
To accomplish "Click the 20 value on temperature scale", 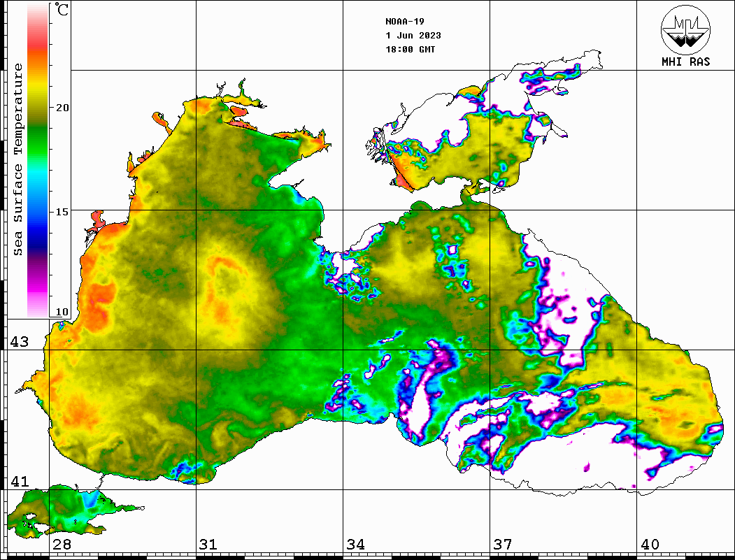I will pyautogui.click(x=62, y=108).
